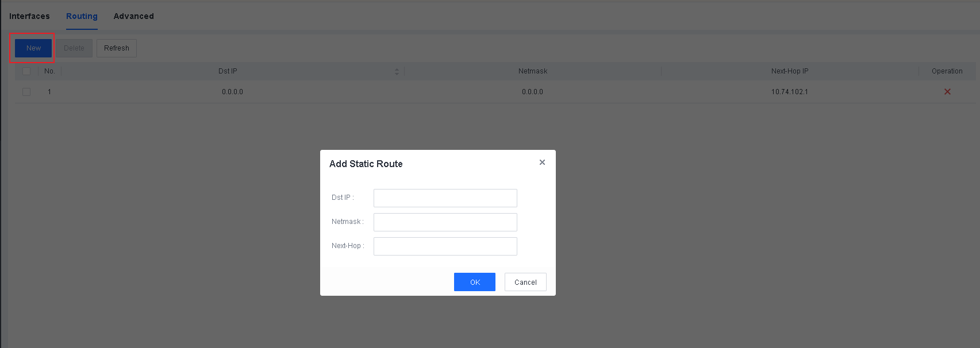This screenshot has height=348, width=980.
Task: Click the Refresh button
Action: 117,48
